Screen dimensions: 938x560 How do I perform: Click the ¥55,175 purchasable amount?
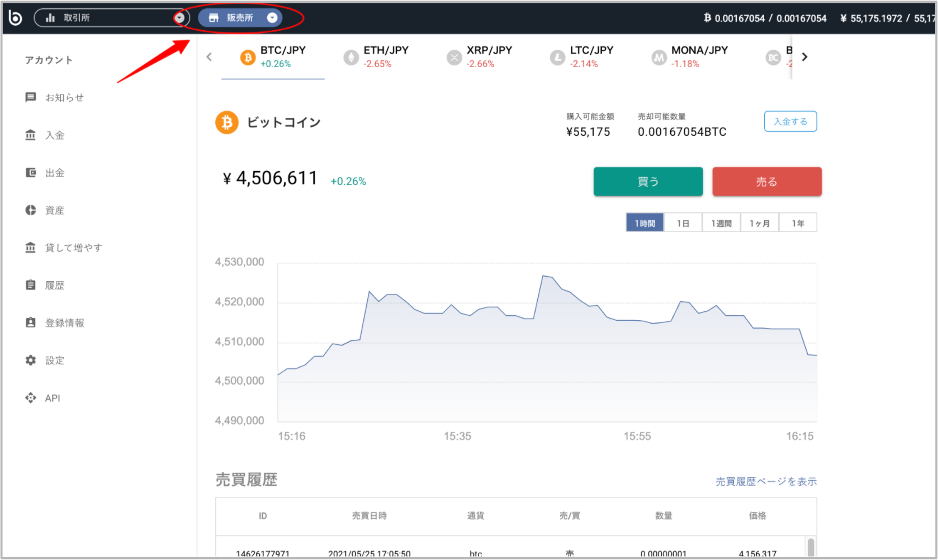pos(588,132)
